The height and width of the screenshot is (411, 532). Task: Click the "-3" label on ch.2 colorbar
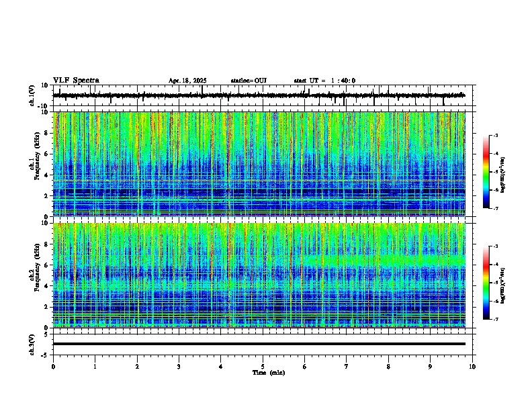click(495, 246)
